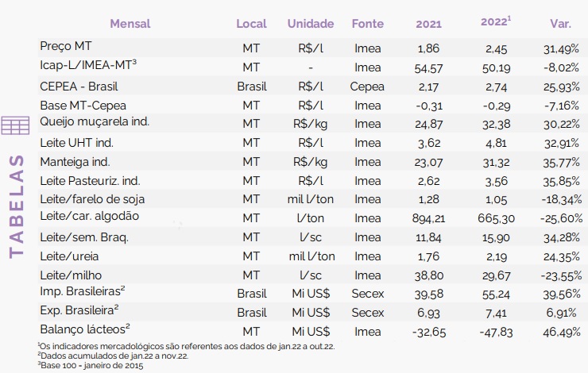Click the Var. column header
Image resolution: width=588 pixels, height=373 pixels.
tap(561, 24)
